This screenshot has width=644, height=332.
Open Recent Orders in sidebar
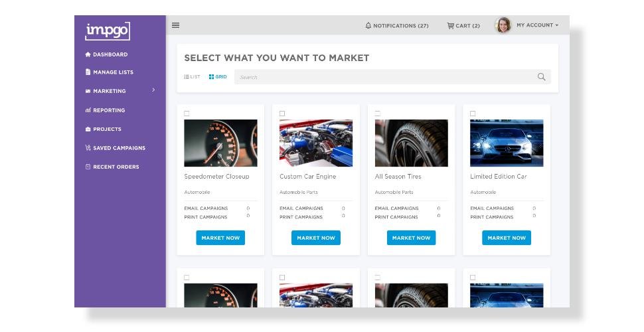(x=112, y=167)
